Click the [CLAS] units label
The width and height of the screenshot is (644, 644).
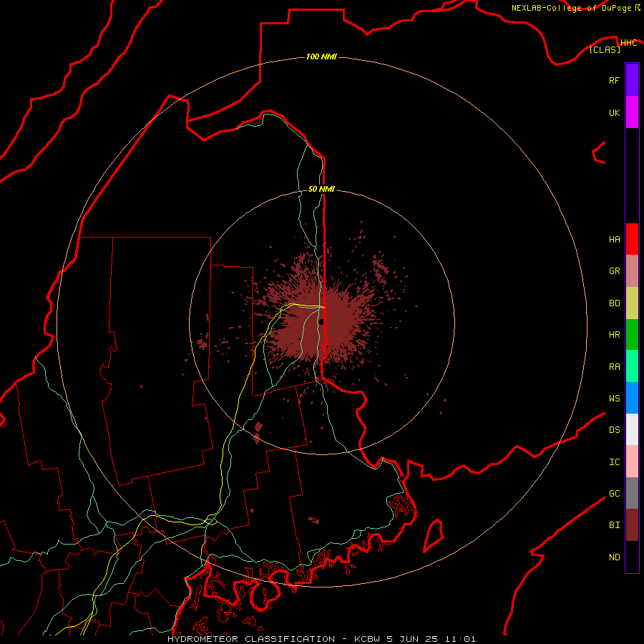(x=605, y=49)
